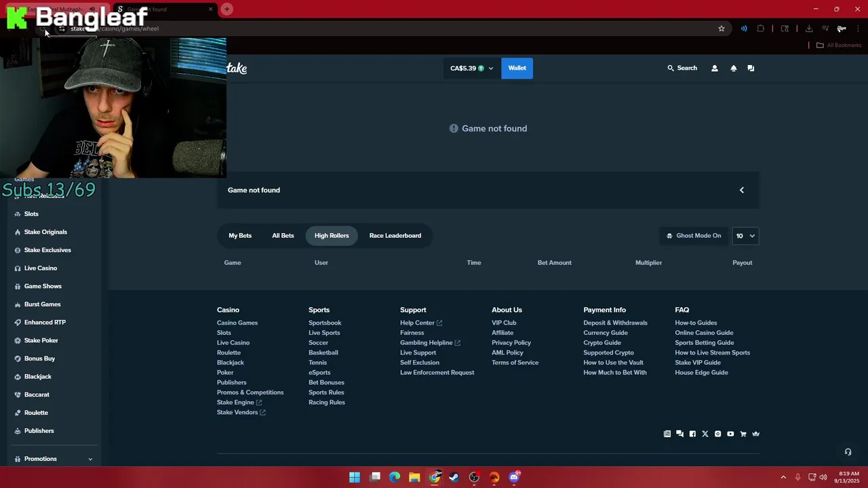Open the How-to Guides link
This screenshot has width=868, height=488.
(x=696, y=323)
